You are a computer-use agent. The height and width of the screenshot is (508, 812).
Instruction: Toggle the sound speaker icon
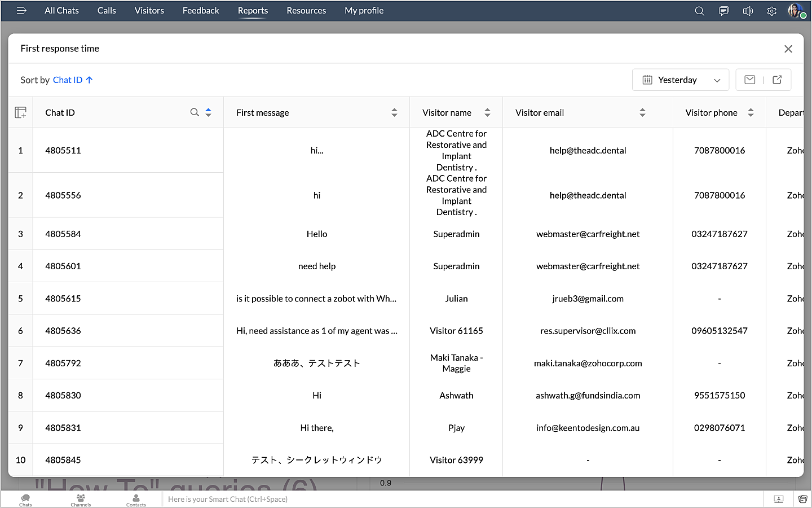tap(748, 11)
